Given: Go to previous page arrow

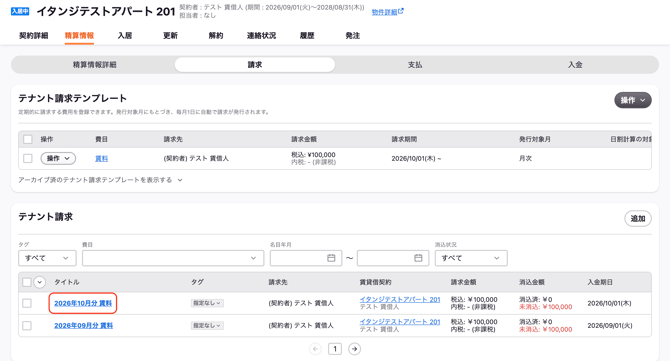Looking at the screenshot, I should click(x=315, y=349).
